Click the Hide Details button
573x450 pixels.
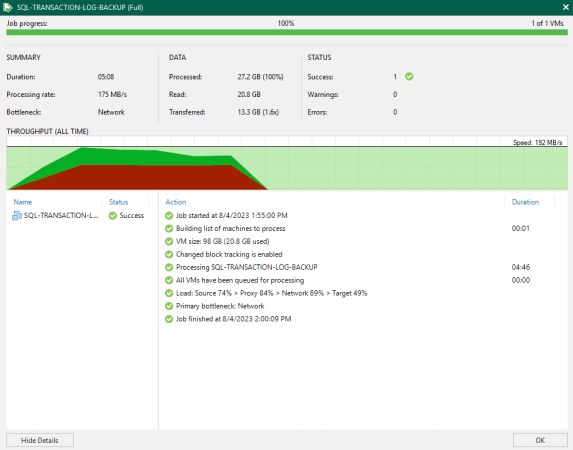(x=40, y=440)
